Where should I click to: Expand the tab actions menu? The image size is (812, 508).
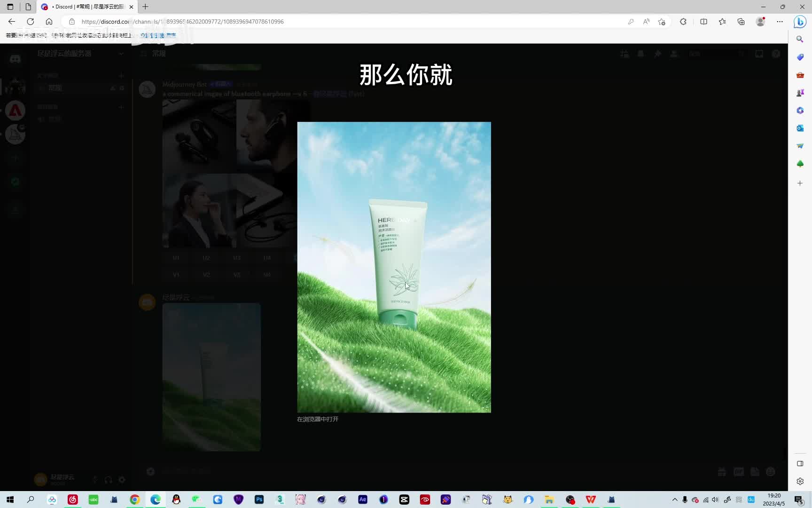pos(10,7)
